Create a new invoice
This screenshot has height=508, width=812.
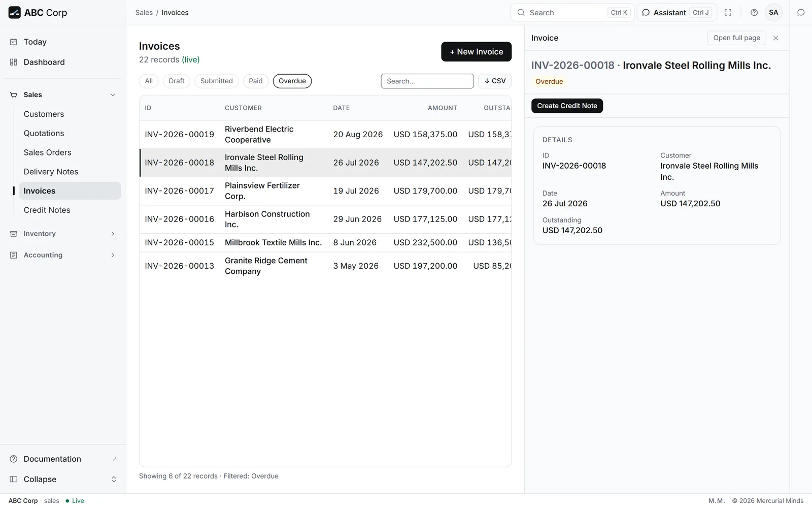476,52
